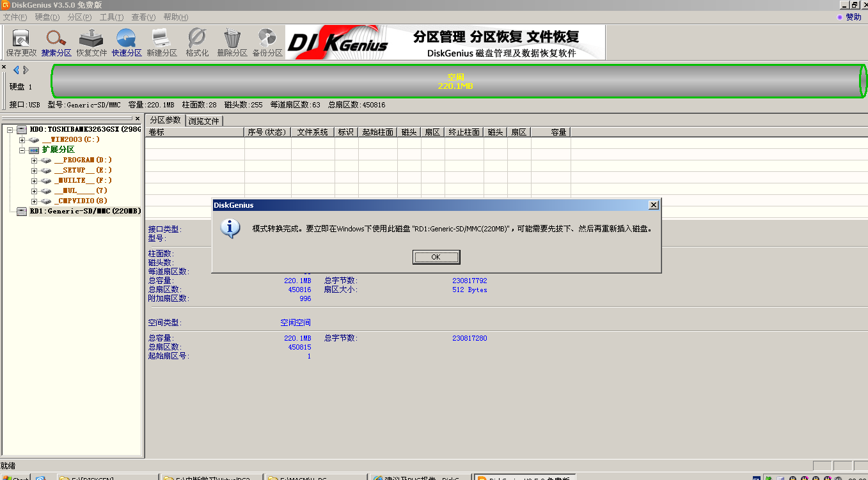
Task: Click the 标识 column header
Action: (x=347, y=132)
